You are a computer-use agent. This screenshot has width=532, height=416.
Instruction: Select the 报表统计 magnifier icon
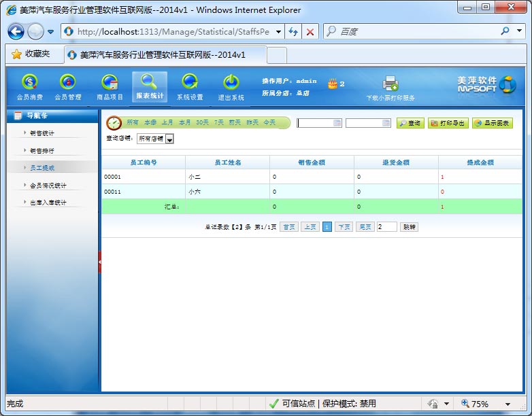(149, 82)
